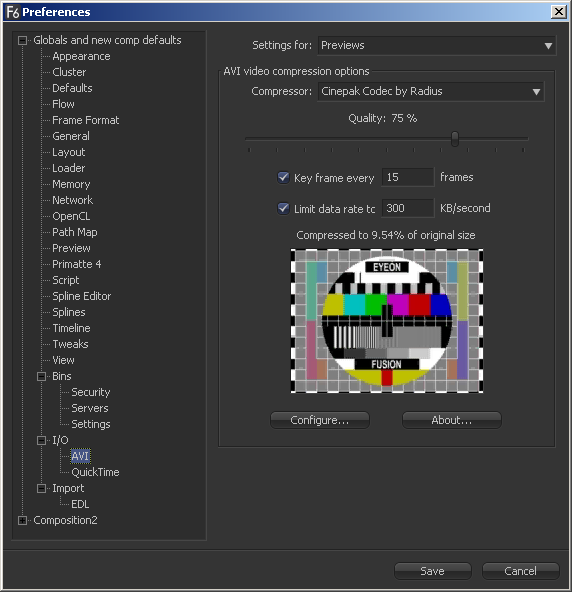Collapse the Bins tree branch
Screen dimensions: 572x592
click(x=42, y=376)
